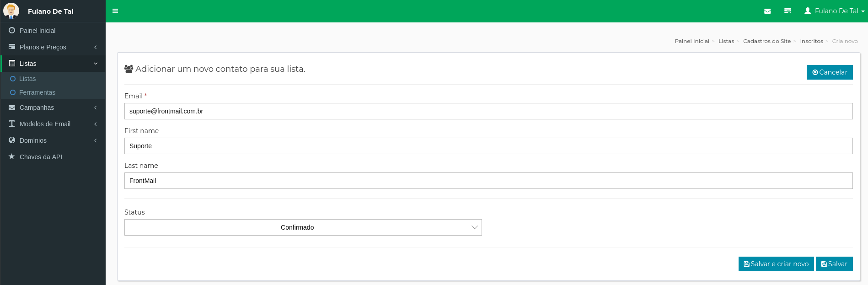This screenshot has height=285, width=868.
Task: Click the Painel Inicial dashboard icon
Action: [12, 30]
